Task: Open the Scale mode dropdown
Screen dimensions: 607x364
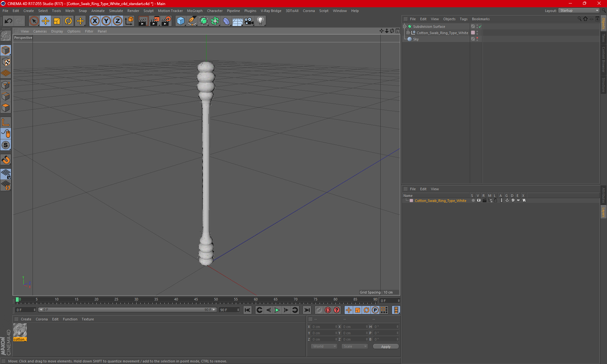Action: click(355, 346)
